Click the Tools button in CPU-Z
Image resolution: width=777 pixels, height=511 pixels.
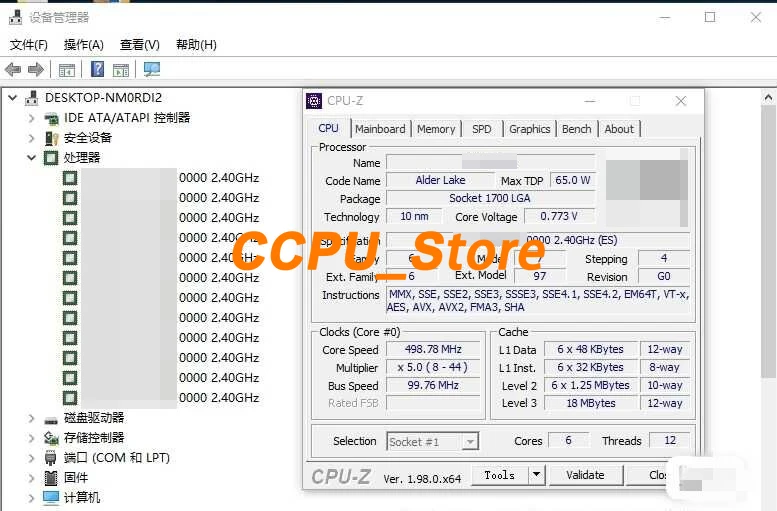tap(500, 475)
